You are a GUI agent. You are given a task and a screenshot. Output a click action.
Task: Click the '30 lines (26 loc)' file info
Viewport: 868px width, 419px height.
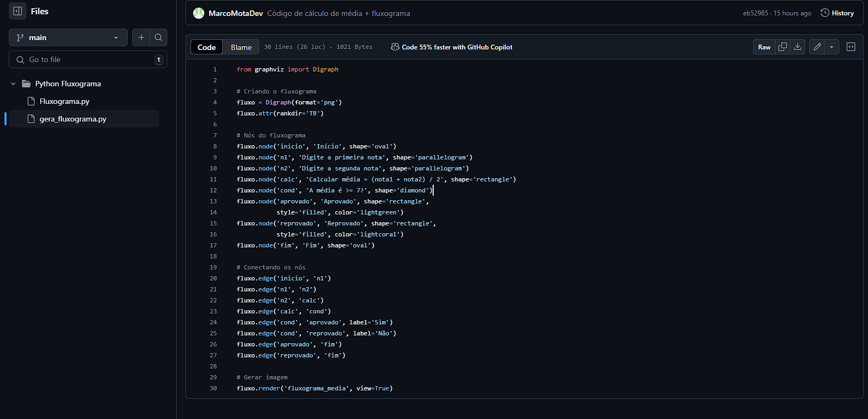click(294, 47)
